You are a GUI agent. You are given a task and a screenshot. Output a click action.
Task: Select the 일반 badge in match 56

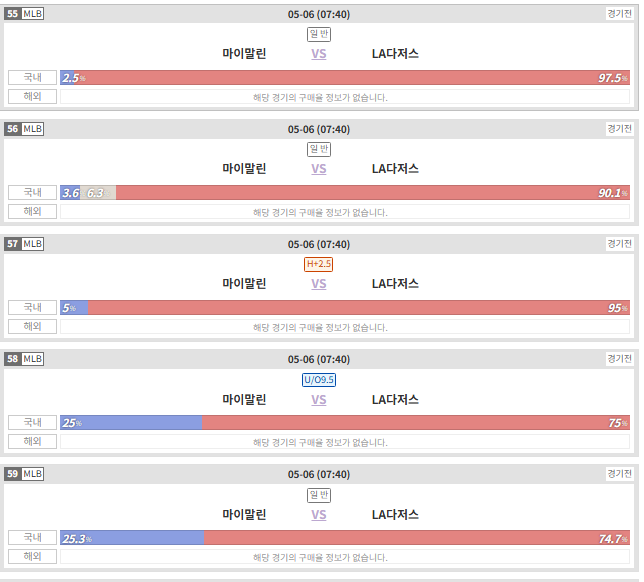point(319,149)
